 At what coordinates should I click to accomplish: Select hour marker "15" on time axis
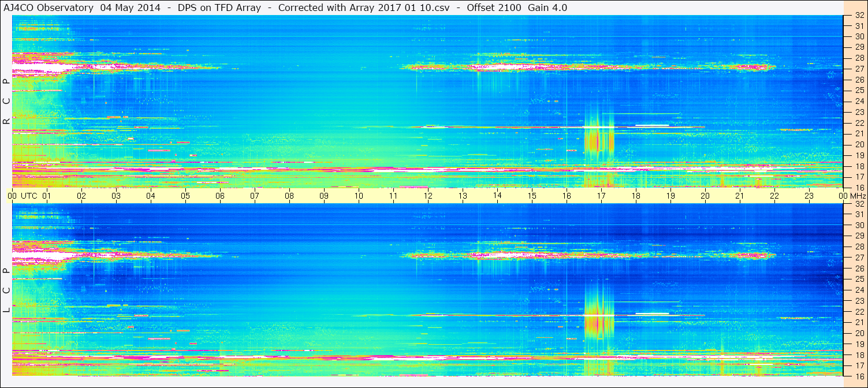coord(532,196)
